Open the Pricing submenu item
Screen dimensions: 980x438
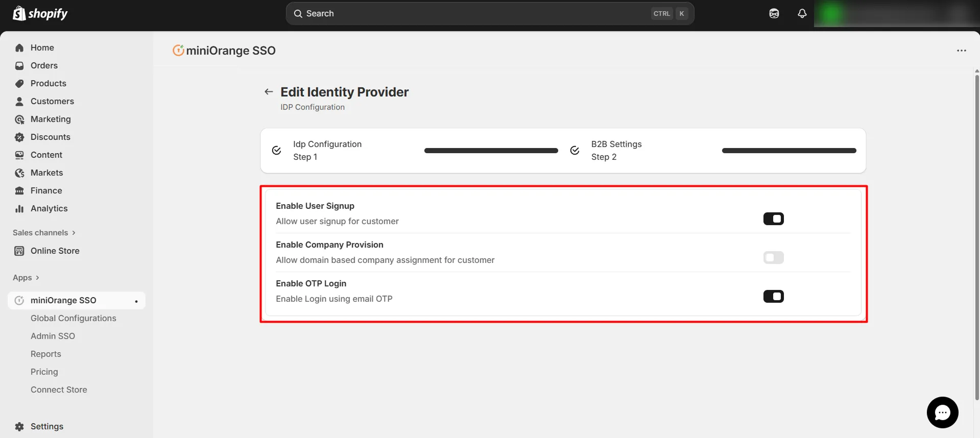[44, 372]
